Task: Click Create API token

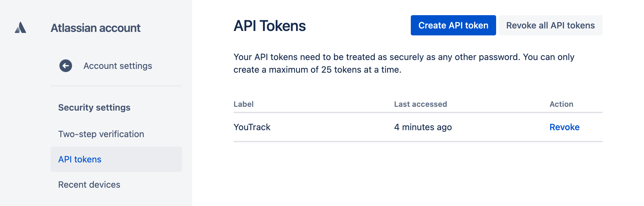Action: [x=453, y=25]
